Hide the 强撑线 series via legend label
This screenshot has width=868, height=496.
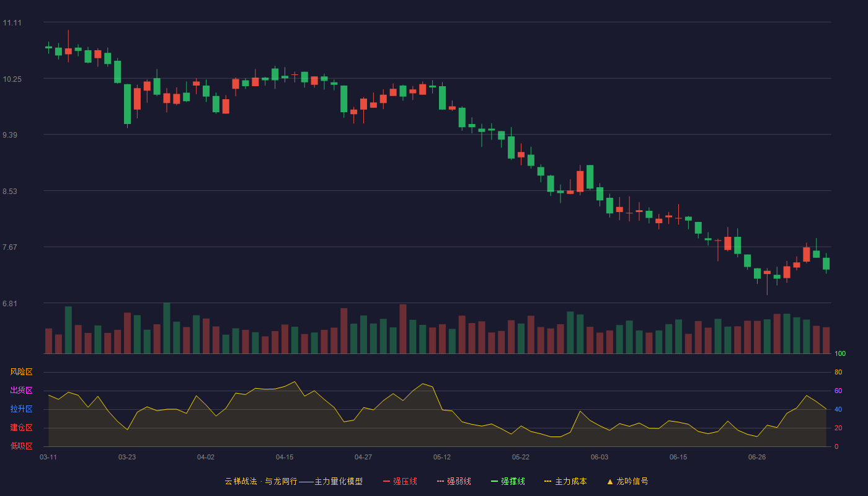tap(513, 481)
